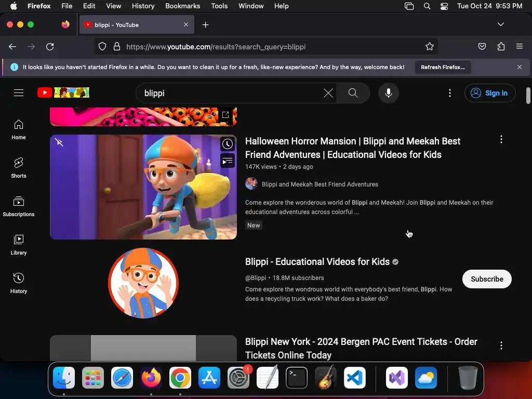Image resolution: width=532 pixels, height=399 pixels.
Task: Open external link icon on top thumbnail
Action: [x=225, y=115]
